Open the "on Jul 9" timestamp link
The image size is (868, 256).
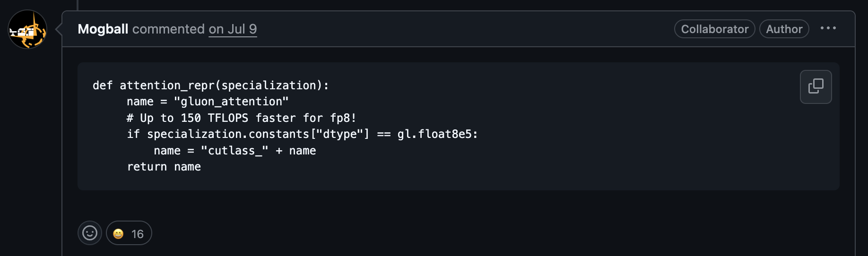[x=233, y=29]
